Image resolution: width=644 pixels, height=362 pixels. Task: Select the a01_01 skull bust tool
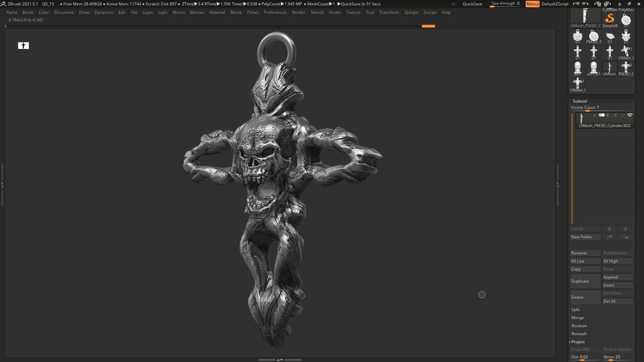tap(594, 69)
